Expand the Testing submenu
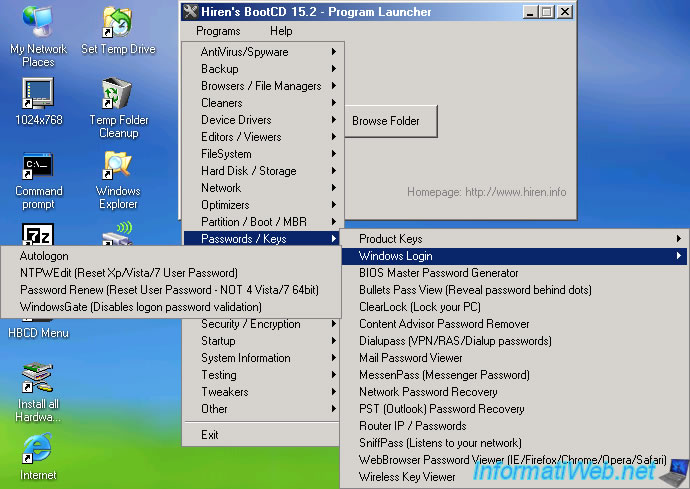The image size is (690, 489). tap(262, 375)
